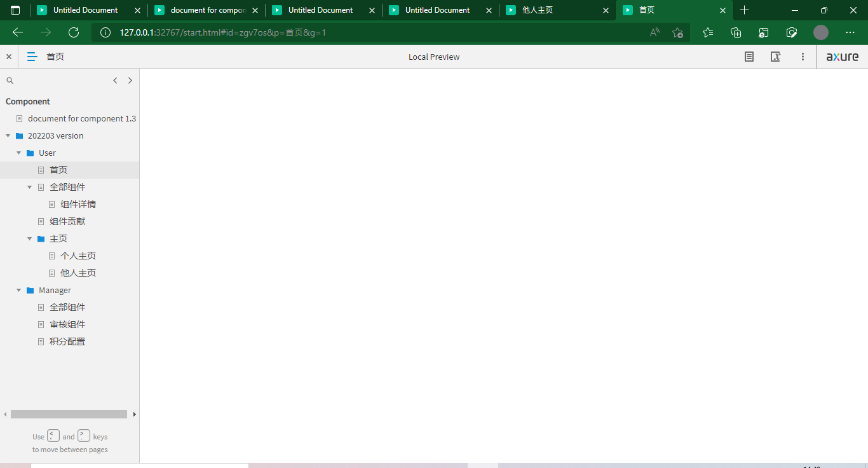Image resolution: width=868 pixels, height=468 pixels.
Task: Open the 积分配置 page under Manager
Action: 67,341
